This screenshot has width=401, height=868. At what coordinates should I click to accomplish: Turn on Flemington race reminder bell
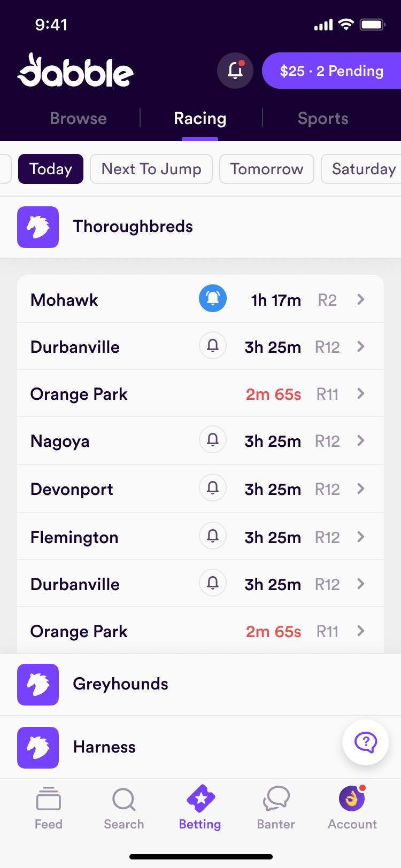(213, 536)
